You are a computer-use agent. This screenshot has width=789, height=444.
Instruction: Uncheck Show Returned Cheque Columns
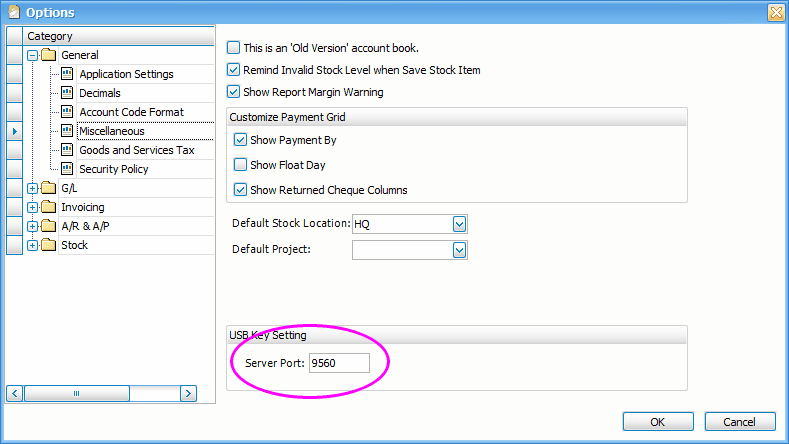pos(240,190)
